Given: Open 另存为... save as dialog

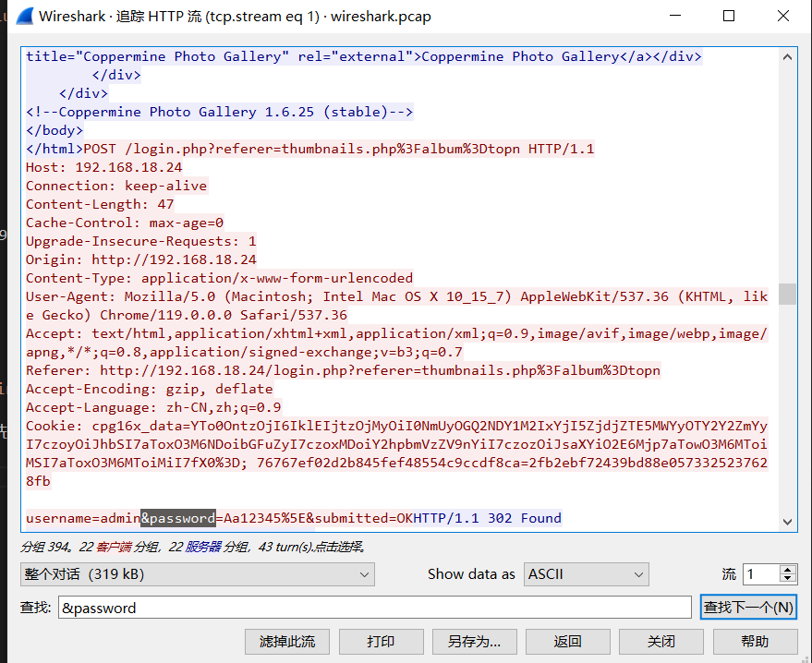Looking at the screenshot, I should point(474,642).
